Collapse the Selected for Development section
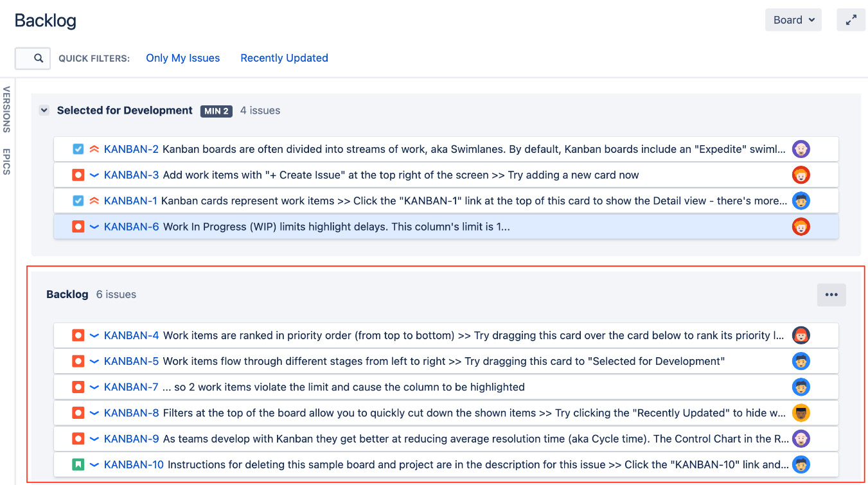Screen dimensions: 868x485 [44, 110]
